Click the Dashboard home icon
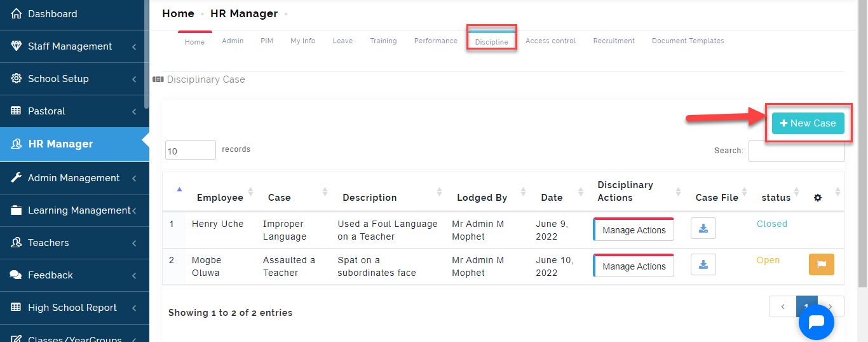This screenshot has width=868, height=342. click(x=17, y=13)
